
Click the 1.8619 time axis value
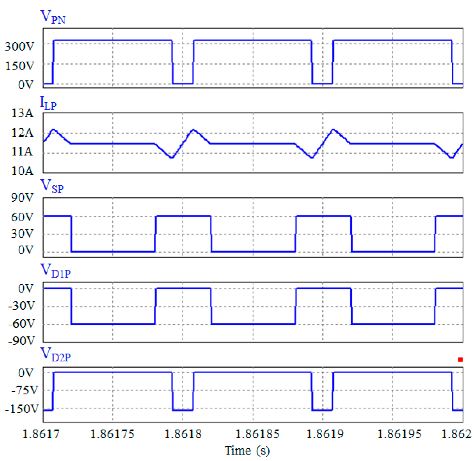coord(325,434)
